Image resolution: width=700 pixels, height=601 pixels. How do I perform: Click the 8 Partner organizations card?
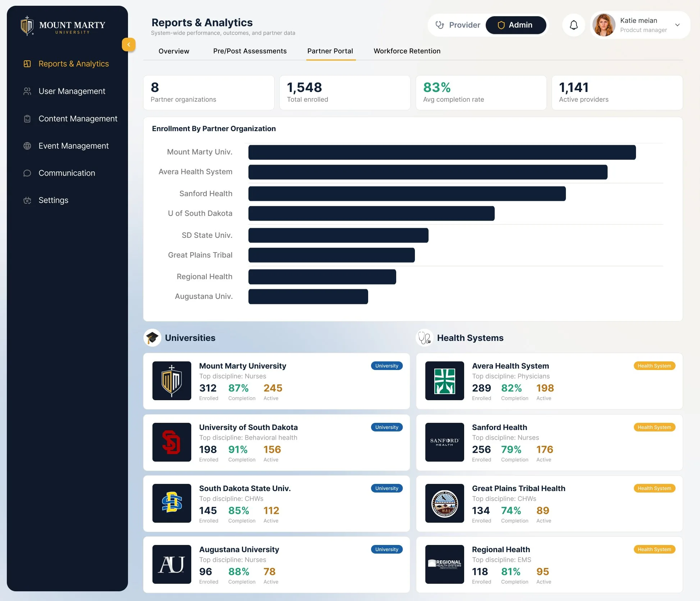click(x=209, y=93)
